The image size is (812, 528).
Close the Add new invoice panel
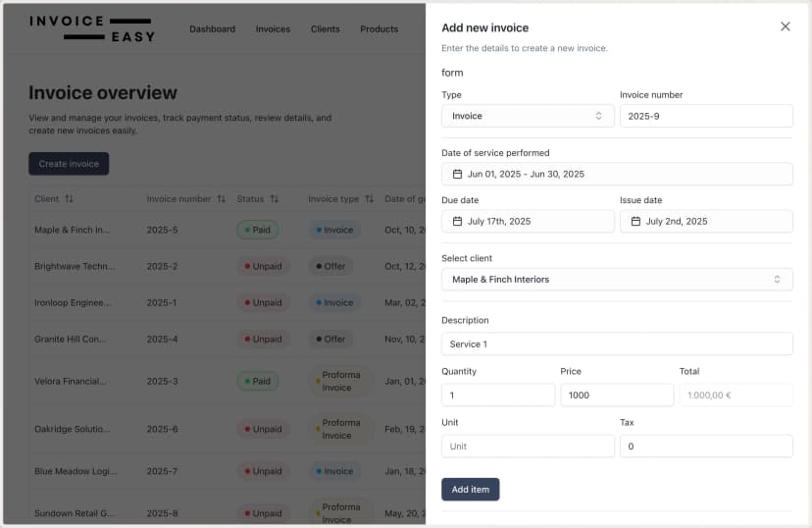785,26
